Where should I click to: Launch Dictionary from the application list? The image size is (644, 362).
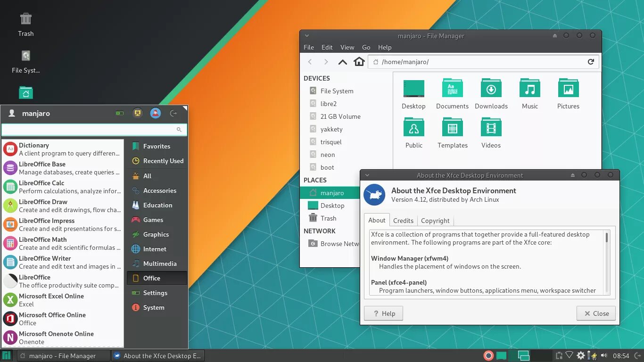[x=63, y=149]
